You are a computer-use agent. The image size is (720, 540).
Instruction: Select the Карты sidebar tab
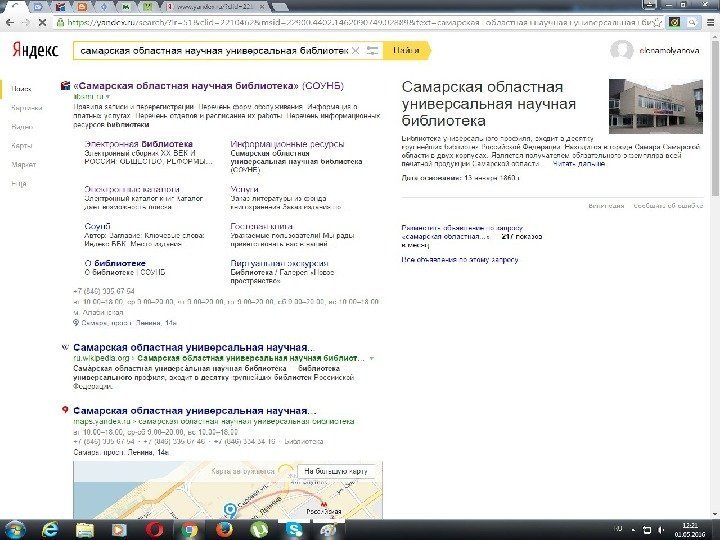(x=22, y=146)
